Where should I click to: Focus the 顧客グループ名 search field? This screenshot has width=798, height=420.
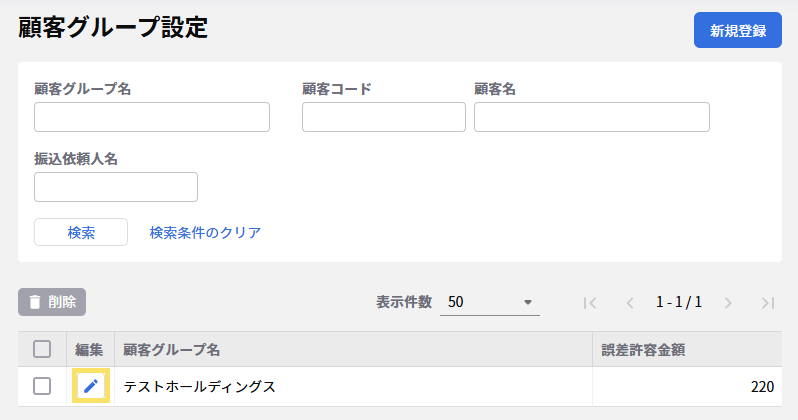point(152,117)
